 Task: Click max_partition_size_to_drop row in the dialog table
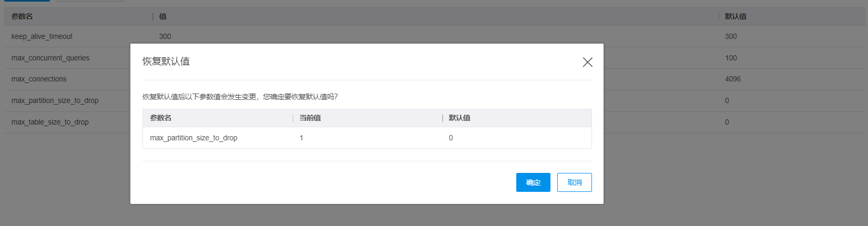pyautogui.click(x=193, y=138)
